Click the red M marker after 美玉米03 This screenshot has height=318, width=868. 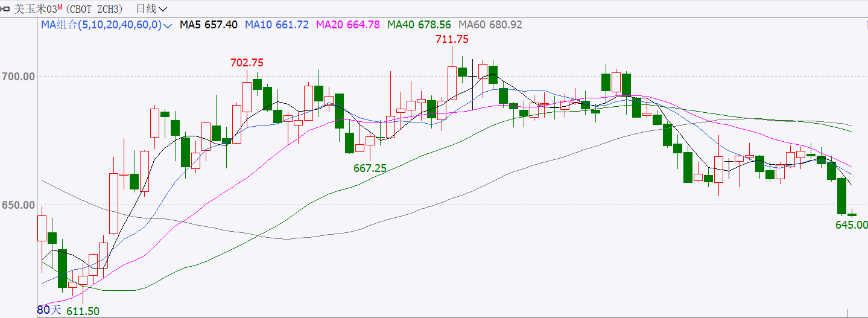60,7
